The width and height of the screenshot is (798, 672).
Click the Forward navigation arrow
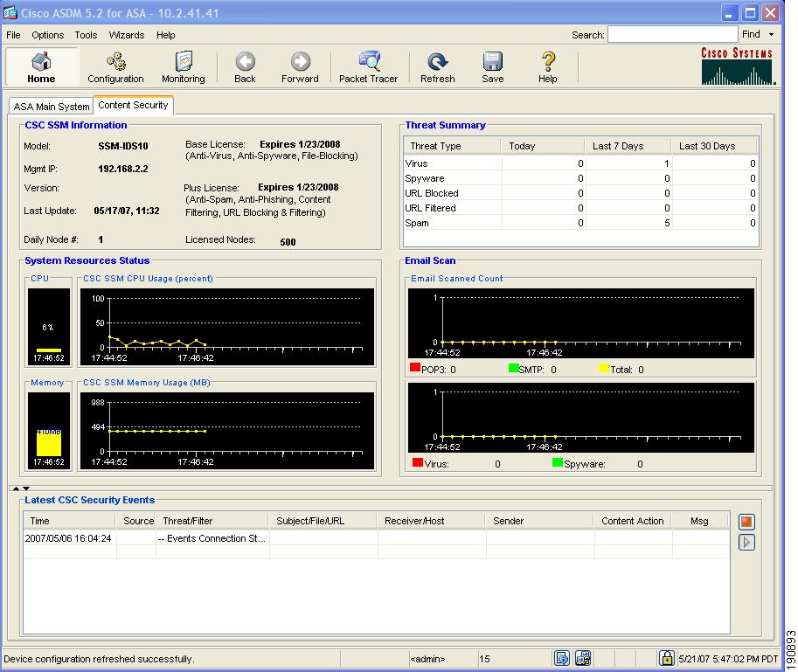click(300, 66)
